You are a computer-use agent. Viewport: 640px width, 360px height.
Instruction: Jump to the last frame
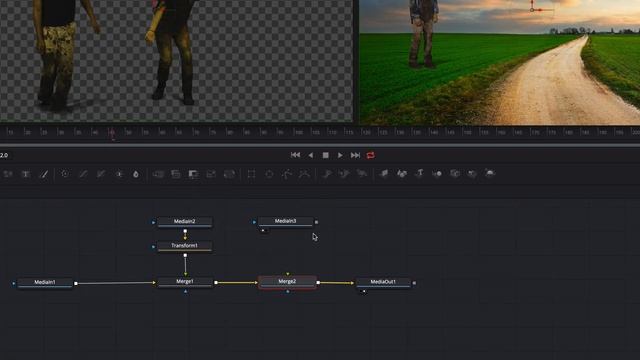click(x=355, y=155)
